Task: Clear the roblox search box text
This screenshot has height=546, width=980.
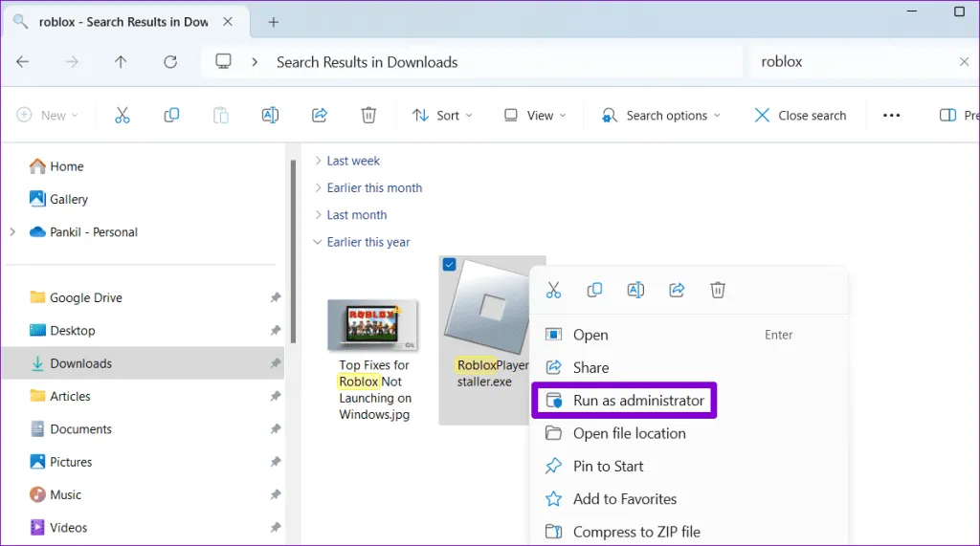Action: pos(964,62)
